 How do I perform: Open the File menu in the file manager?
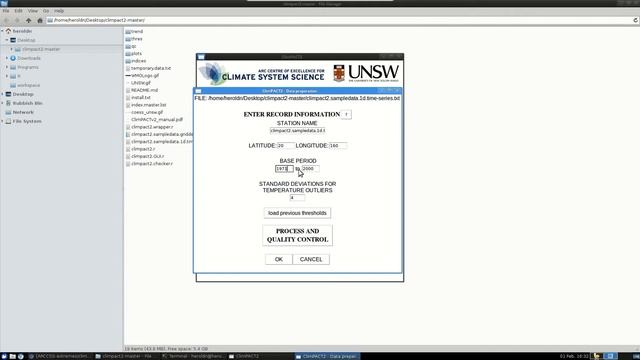click(x=6, y=11)
